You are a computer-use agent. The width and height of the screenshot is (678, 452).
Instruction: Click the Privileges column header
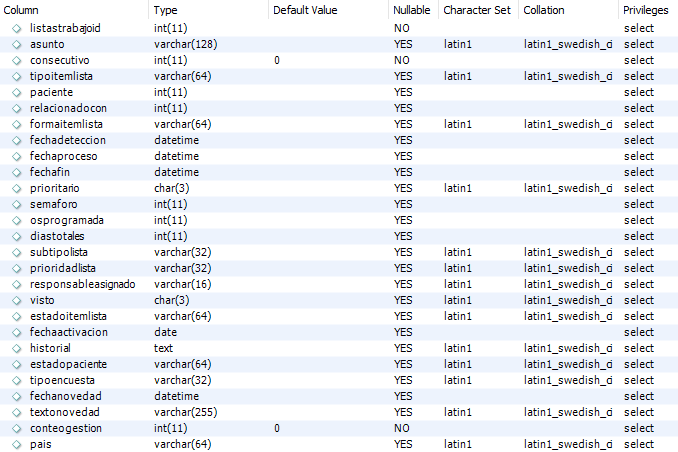tap(646, 10)
